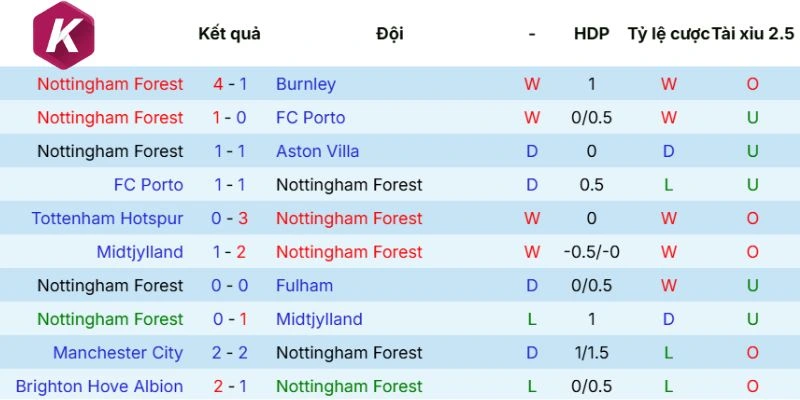Click the 1/1.5 handicap value
Image resolution: width=800 pixels, height=400 pixels.
(591, 352)
